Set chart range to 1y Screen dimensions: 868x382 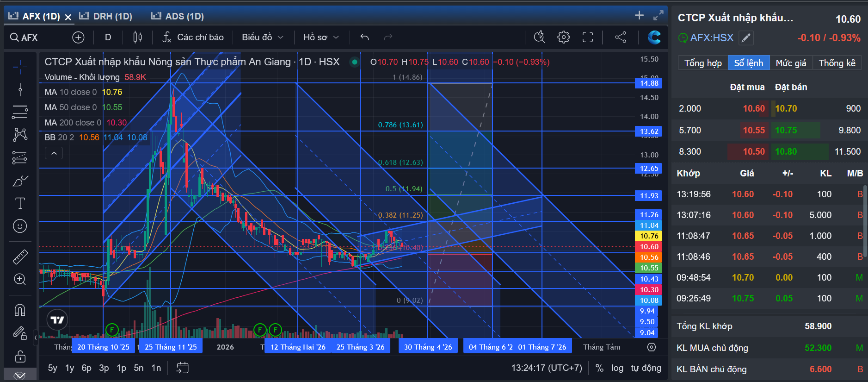click(x=69, y=368)
